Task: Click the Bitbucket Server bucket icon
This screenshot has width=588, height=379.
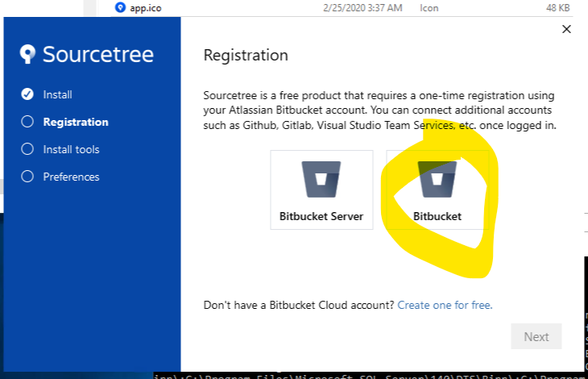Action: click(x=321, y=179)
